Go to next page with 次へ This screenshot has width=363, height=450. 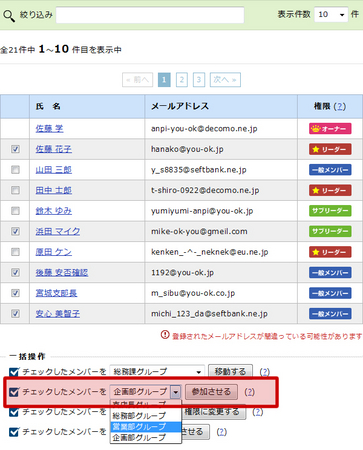click(225, 80)
